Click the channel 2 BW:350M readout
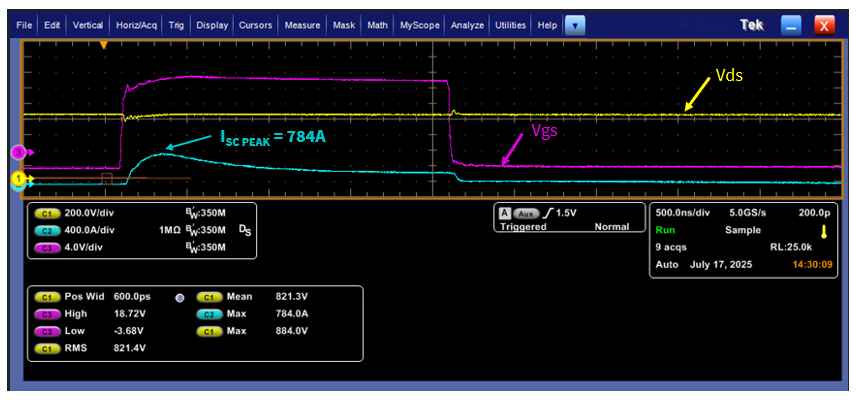This screenshot has width=859, height=400. [x=205, y=230]
